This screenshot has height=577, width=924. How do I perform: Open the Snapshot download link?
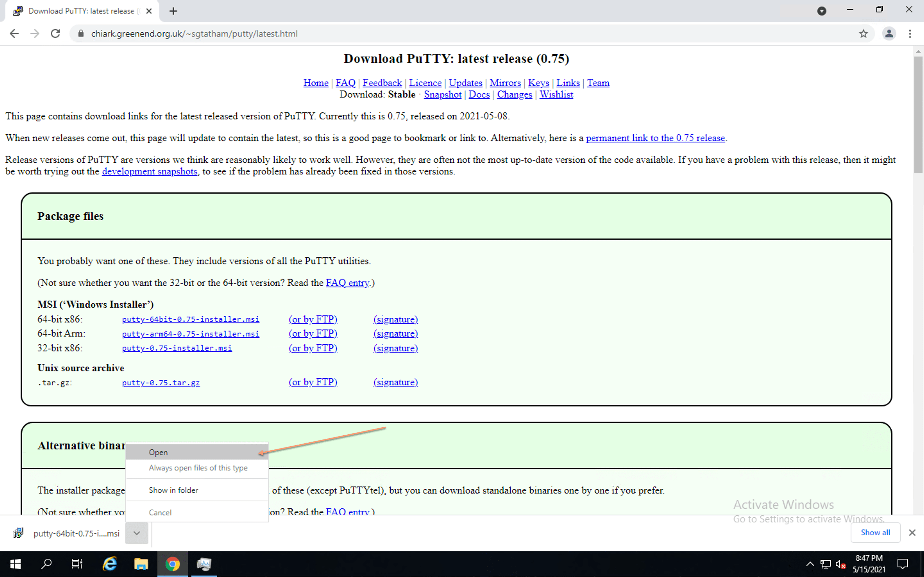pos(442,94)
